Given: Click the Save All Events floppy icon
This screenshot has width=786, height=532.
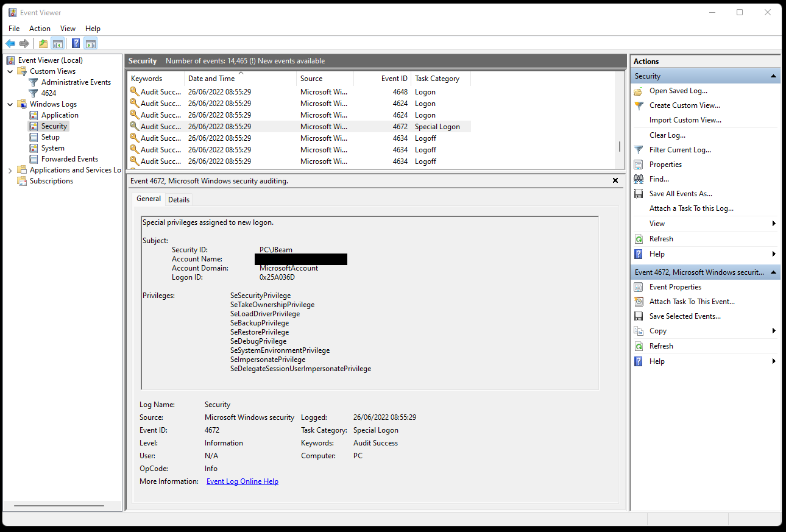Looking at the screenshot, I should pos(639,194).
